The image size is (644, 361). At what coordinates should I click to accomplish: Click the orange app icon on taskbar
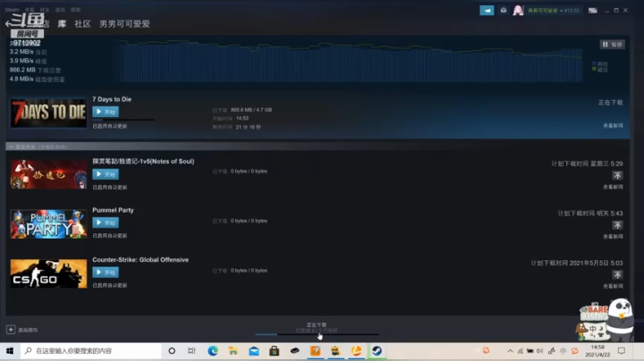(x=315, y=351)
